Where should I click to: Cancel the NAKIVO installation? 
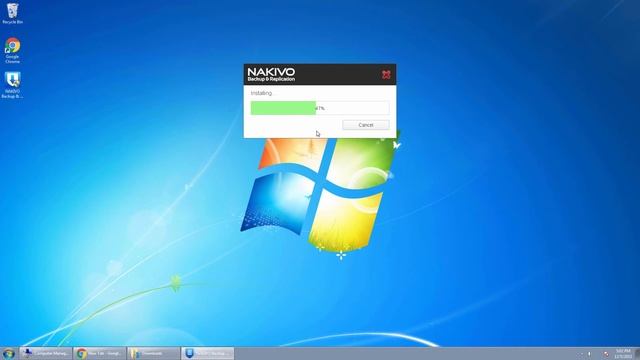(x=366, y=125)
